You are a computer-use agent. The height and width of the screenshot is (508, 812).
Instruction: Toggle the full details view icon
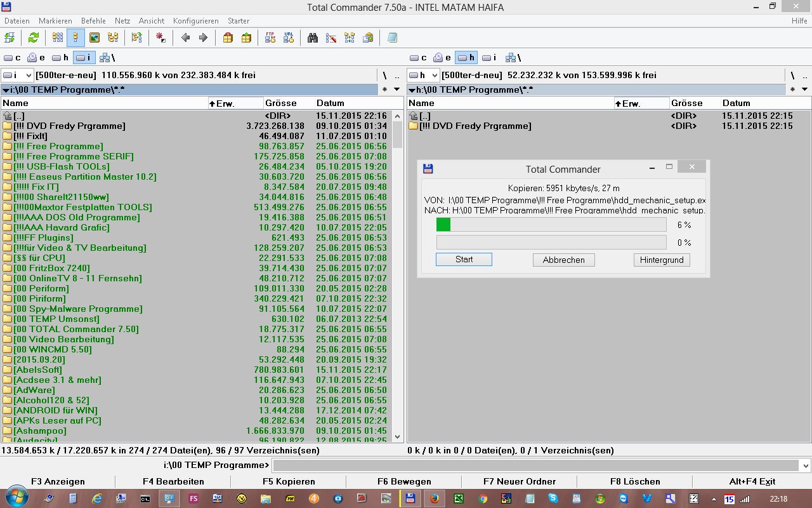pos(75,38)
